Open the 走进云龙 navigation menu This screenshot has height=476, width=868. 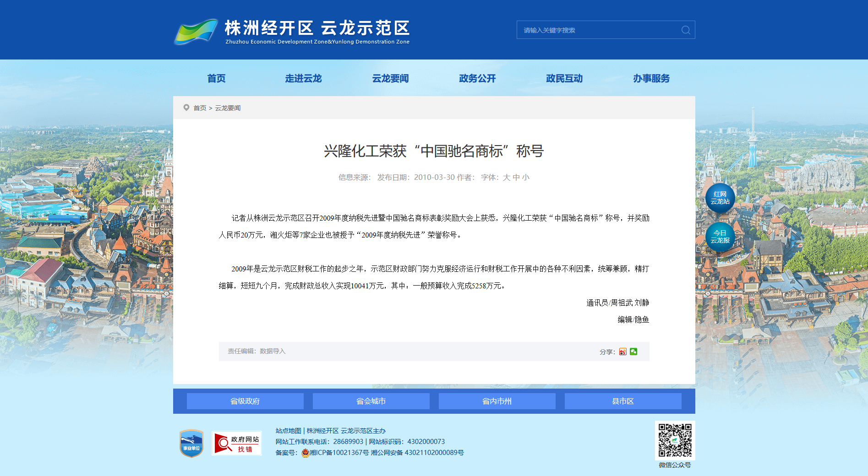coord(303,79)
